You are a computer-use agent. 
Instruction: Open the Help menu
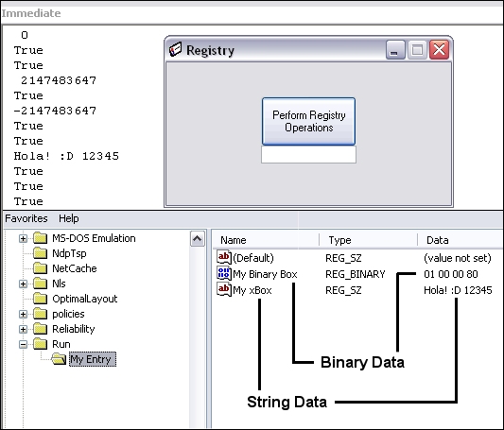click(x=68, y=218)
